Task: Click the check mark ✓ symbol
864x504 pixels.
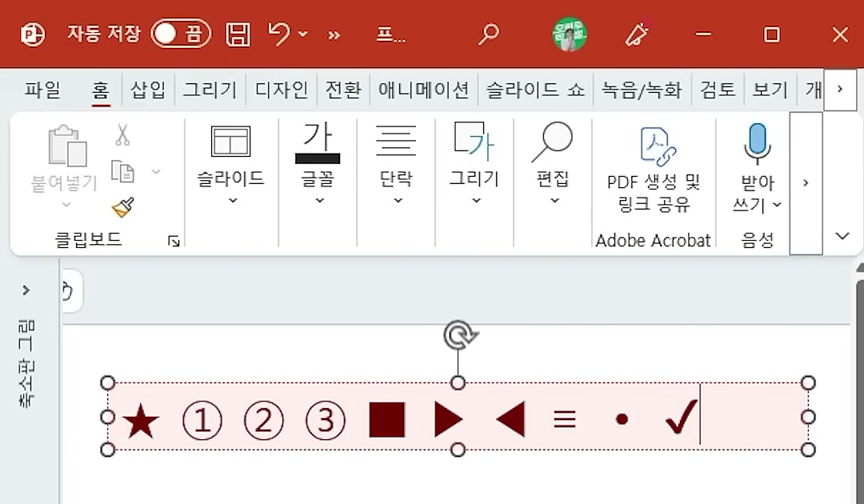Action: (x=682, y=417)
